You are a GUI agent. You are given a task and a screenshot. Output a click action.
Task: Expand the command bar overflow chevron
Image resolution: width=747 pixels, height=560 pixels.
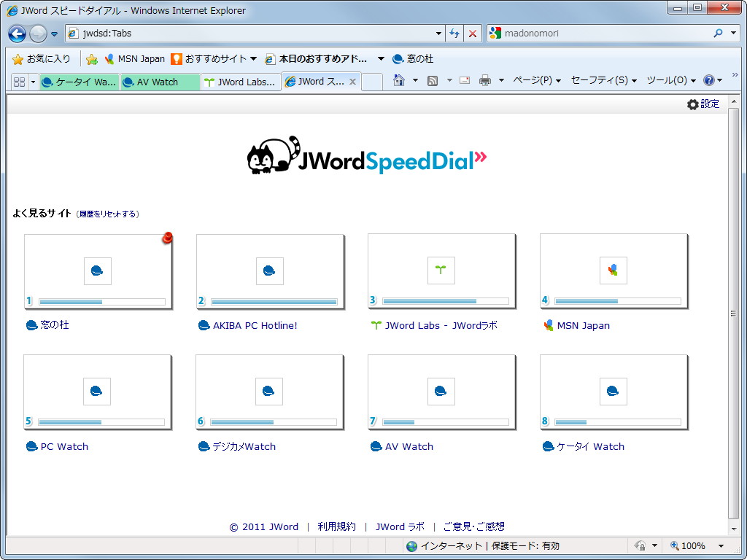tap(735, 75)
